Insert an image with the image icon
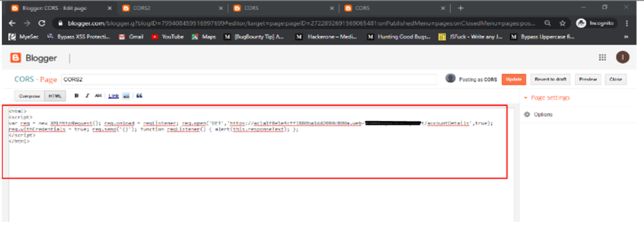 [126, 96]
